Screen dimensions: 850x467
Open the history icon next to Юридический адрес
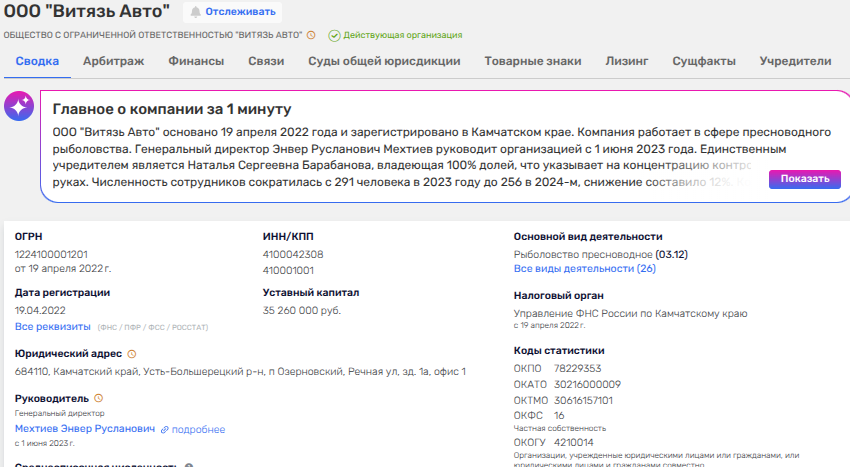pyautogui.click(x=132, y=354)
